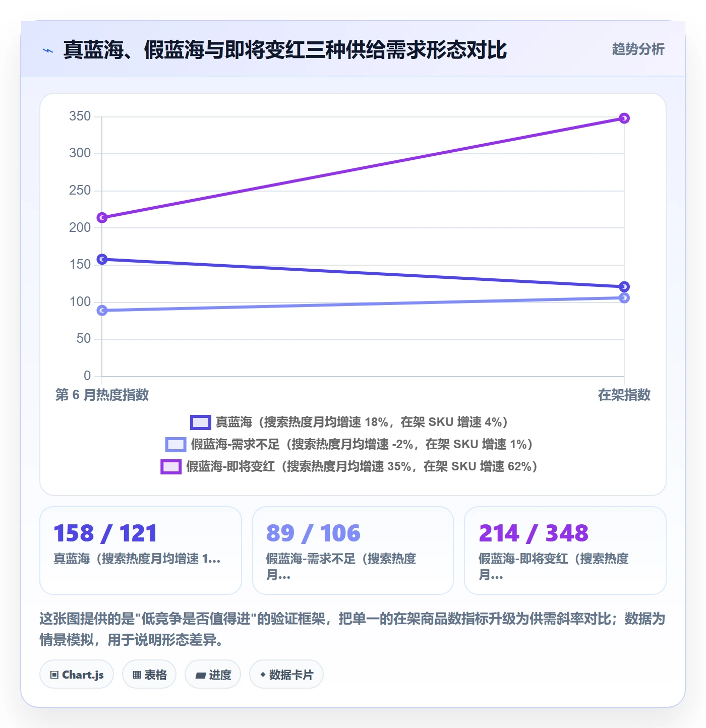
Task: Click the 50 y-axis tick label
Action: pyautogui.click(x=84, y=339)
